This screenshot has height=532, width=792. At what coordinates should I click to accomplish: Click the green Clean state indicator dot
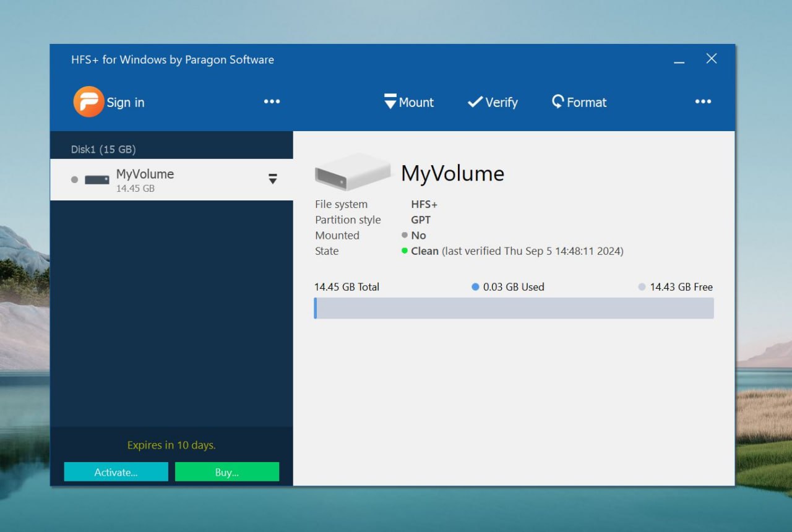[x=405, y=251]
